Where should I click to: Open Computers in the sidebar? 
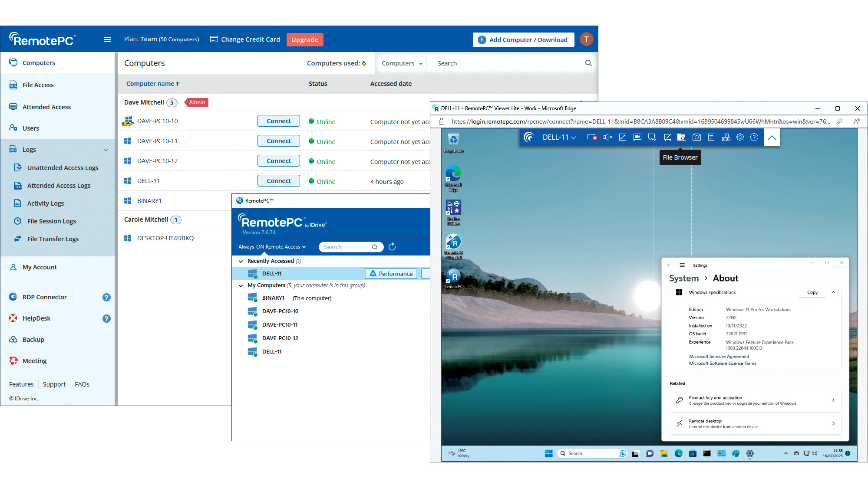point(39,63)
